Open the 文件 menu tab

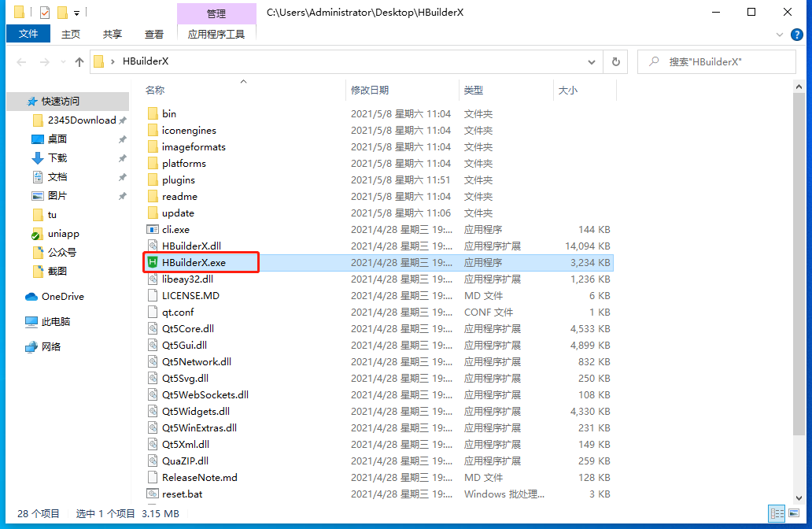[28, 34]
